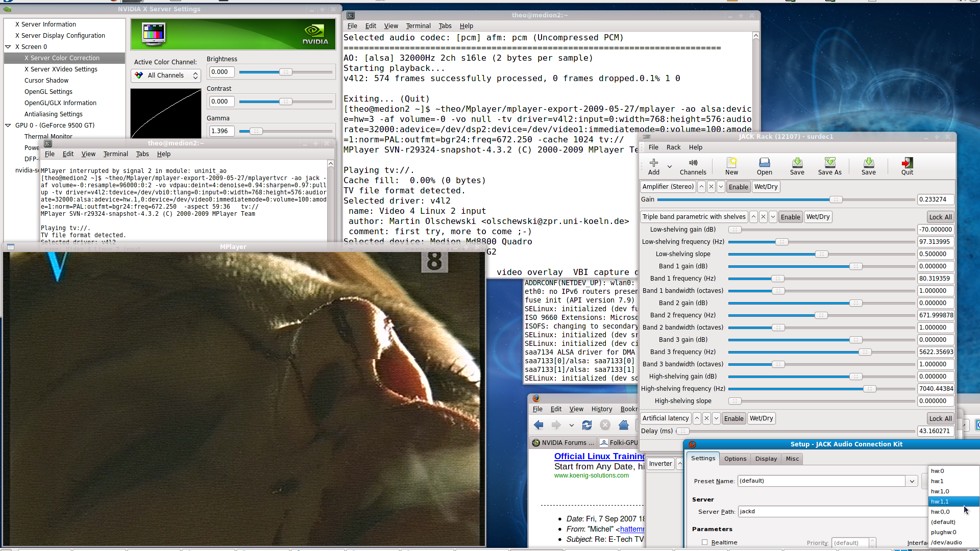Select OpenGL Settings in NVIDIA tree
The image size is (980, 551).
pyautogui.click(x=48, y=92)
